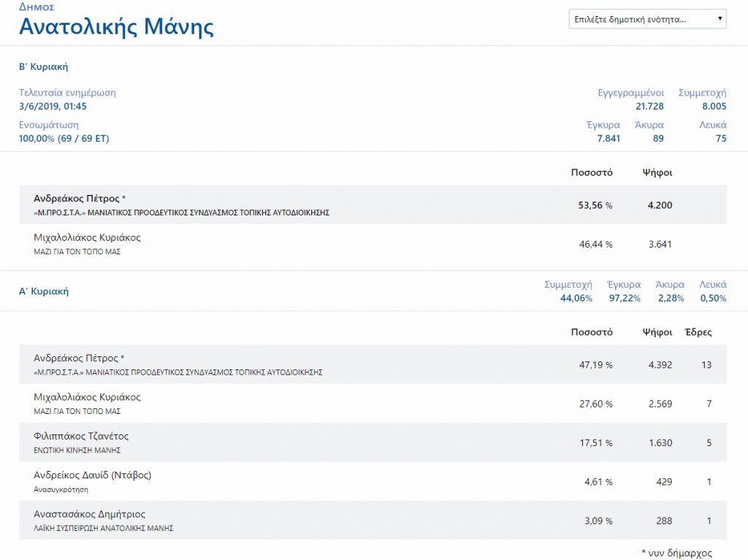Select Μιχαλολιάκος Κυριάκος row with 7 seats
The width and height of the screenshot is (748, 560).
(x=373, y=404)
